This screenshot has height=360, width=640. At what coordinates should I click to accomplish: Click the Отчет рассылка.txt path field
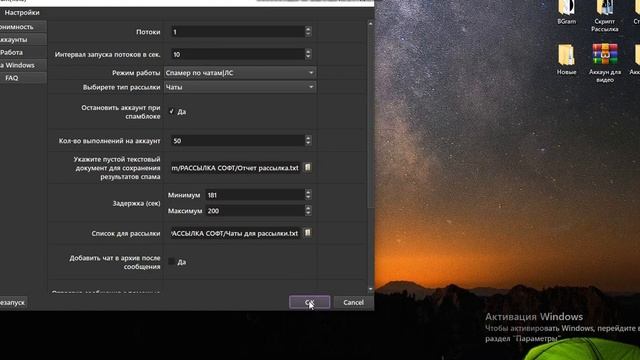pyautogui.click(x=236, y=168)
